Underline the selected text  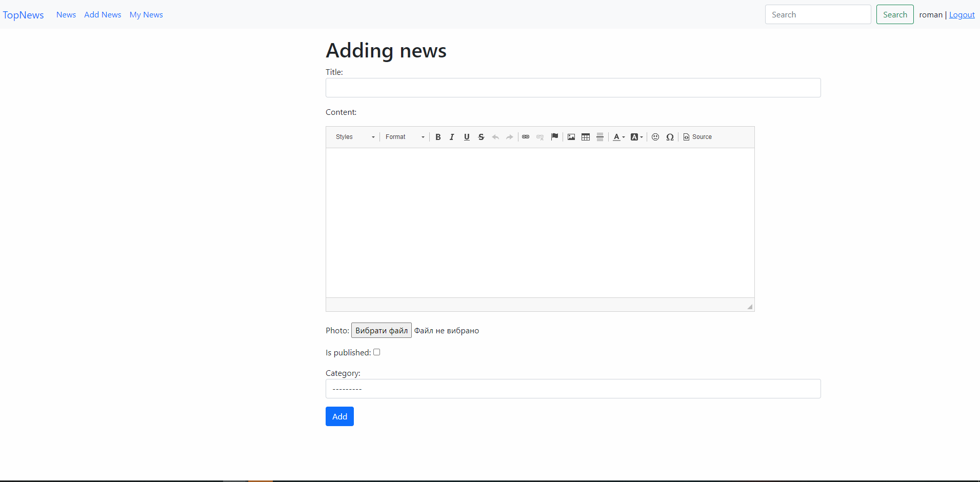(466, 137)
